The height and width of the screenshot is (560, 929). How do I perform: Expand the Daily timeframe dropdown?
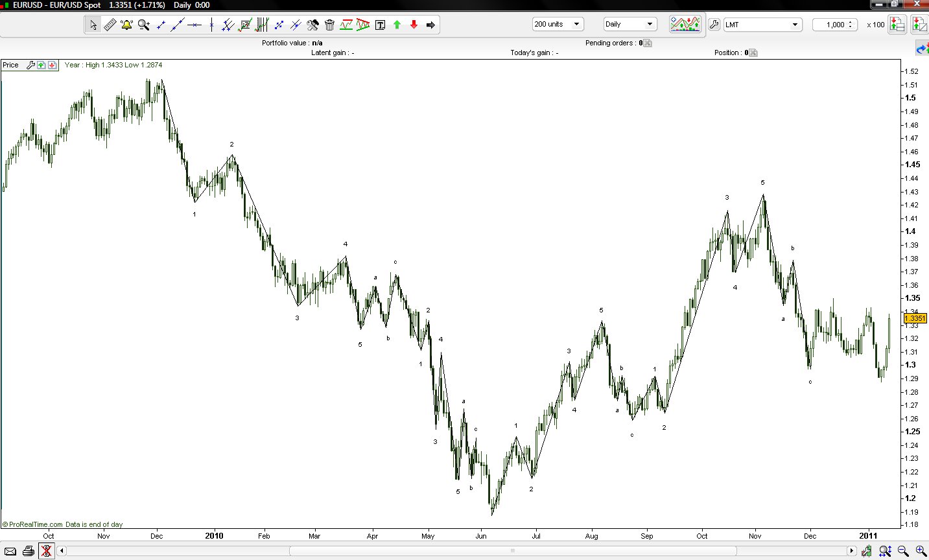629,24
